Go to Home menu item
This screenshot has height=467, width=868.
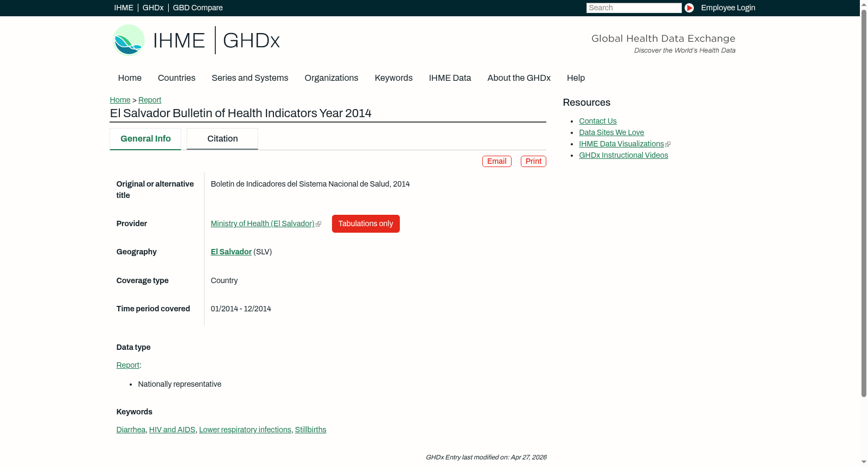pyautogui.click(x=130, y=78)
